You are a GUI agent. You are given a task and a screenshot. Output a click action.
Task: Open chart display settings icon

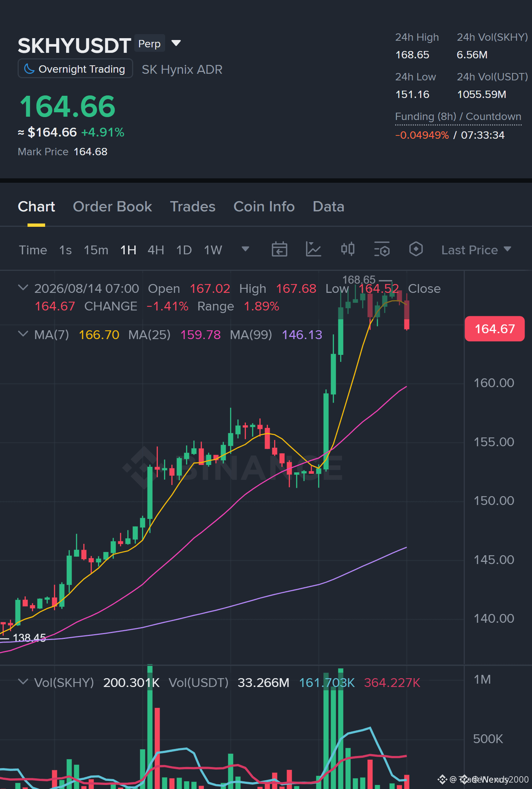[382, 250]
